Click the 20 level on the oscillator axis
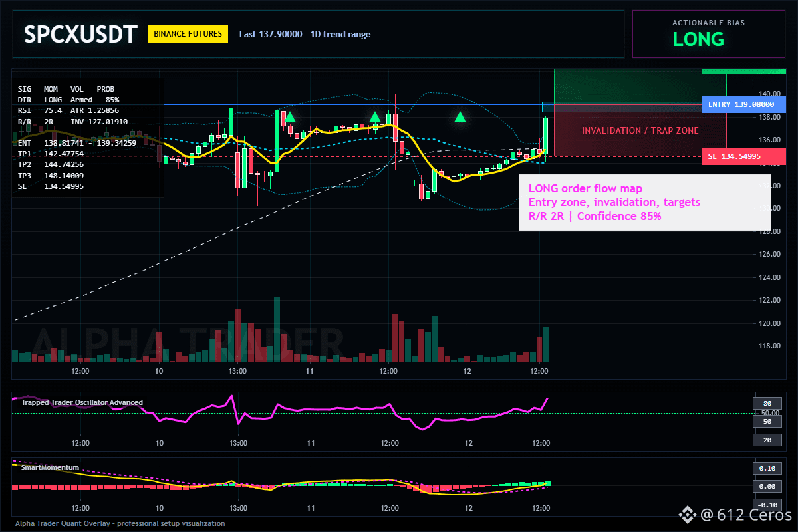 pyautogui.click(x=767, y=440)
